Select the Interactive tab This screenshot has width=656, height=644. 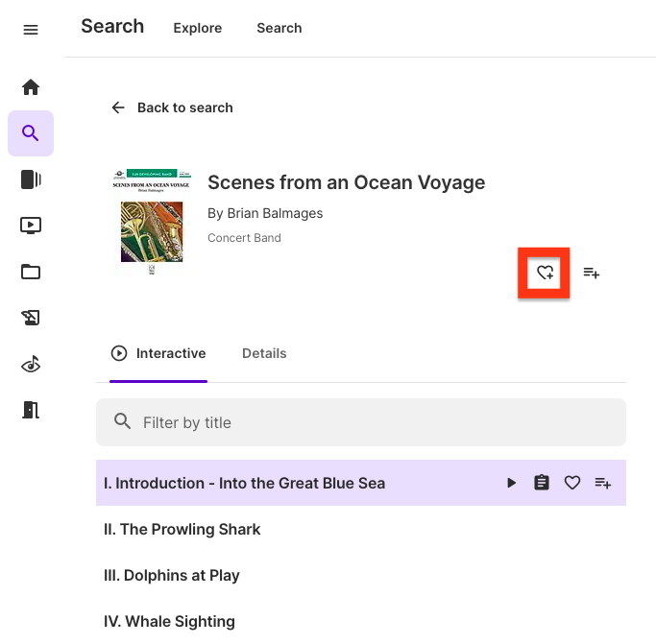[x=158, y=353]
